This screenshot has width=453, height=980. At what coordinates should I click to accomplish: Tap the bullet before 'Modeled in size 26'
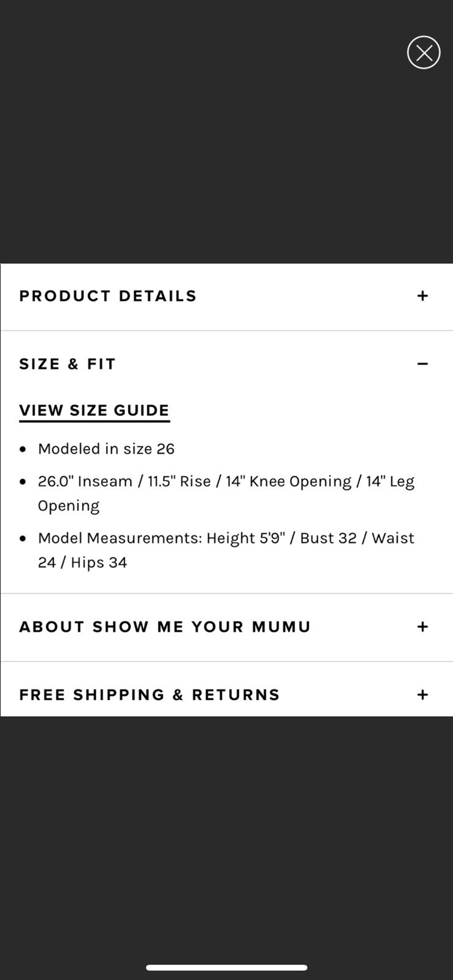(23, 450)
